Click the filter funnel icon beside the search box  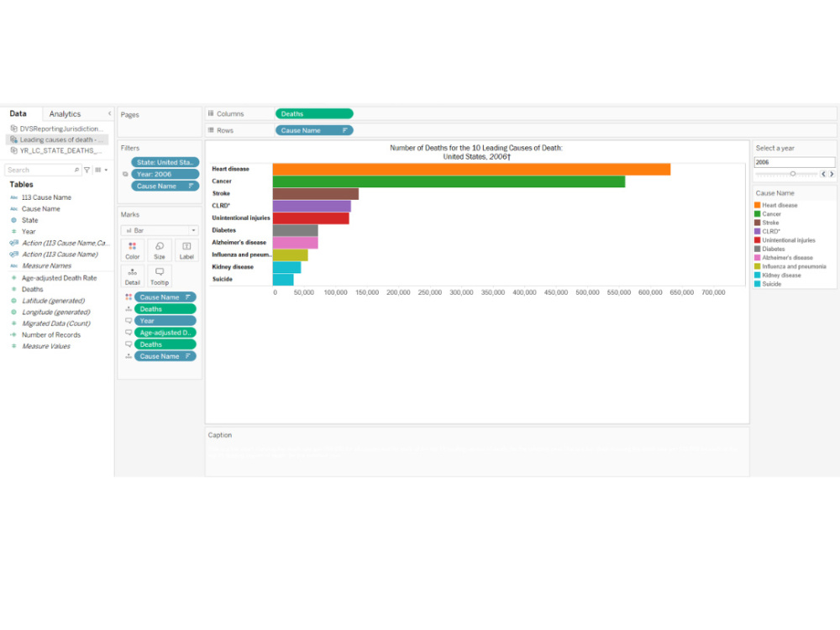click(x=87, y=170)
